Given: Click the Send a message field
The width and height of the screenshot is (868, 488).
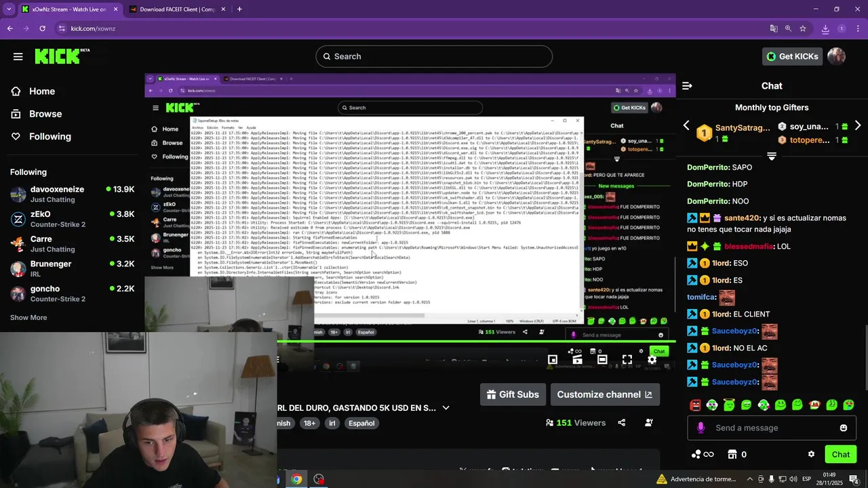Looking at the screenshot, I should [x=772, y=428].
